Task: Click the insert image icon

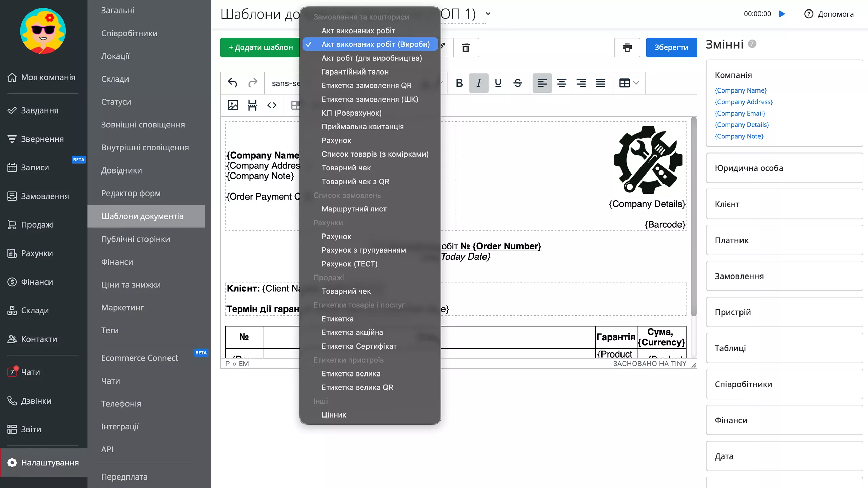Action: coord(233,105)
